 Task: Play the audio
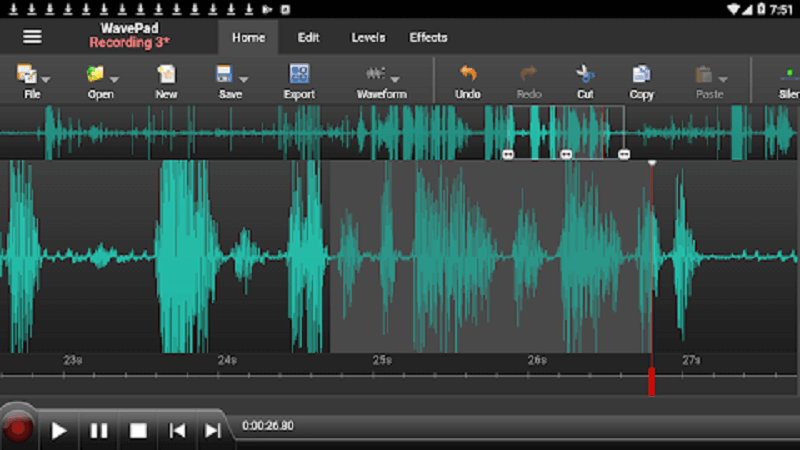(x=59, y=431)
